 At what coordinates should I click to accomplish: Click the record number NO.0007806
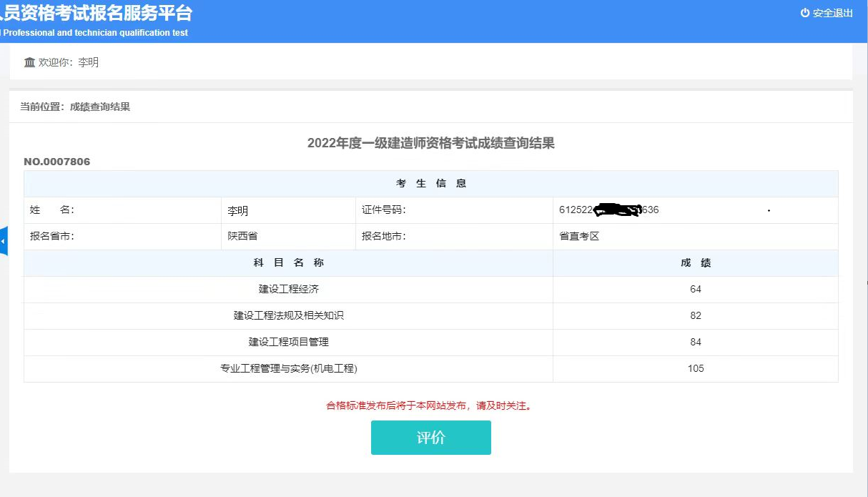(x=56, y=162)
